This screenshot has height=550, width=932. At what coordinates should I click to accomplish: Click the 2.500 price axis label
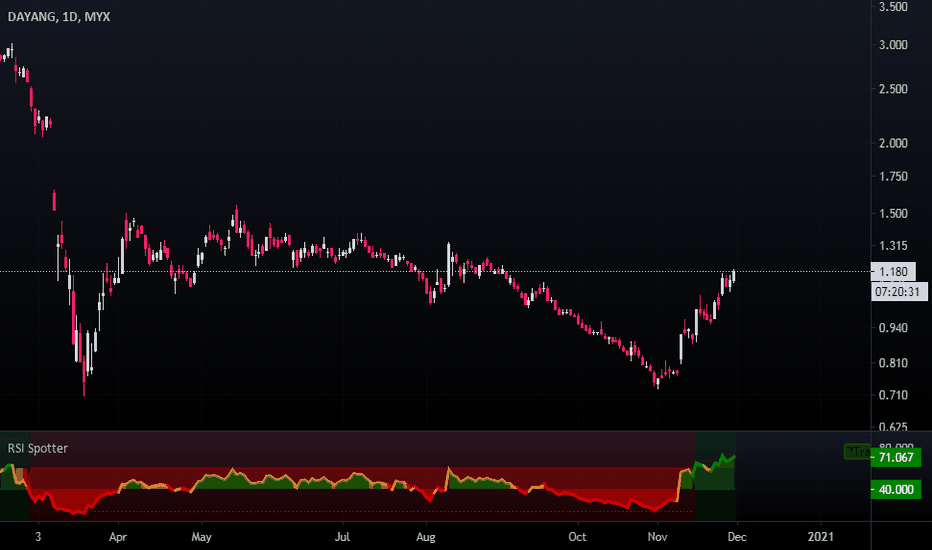point(893,89)
